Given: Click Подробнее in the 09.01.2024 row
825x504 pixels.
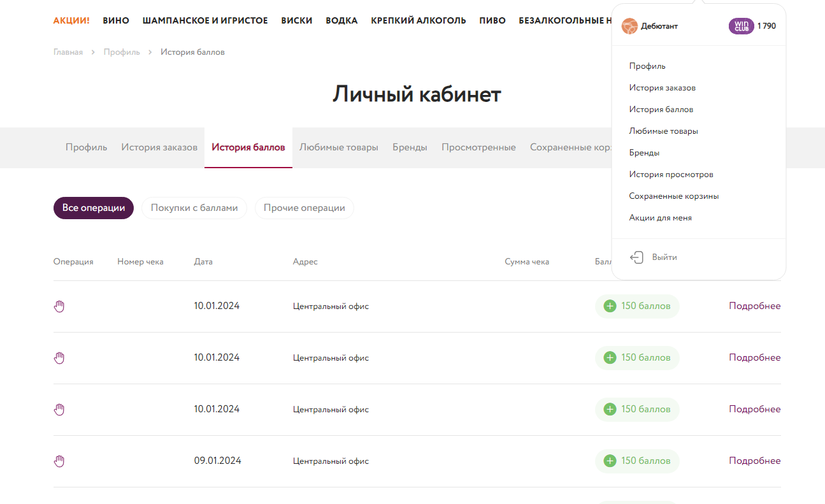Looking at the screenshot, I should [755, 461].
